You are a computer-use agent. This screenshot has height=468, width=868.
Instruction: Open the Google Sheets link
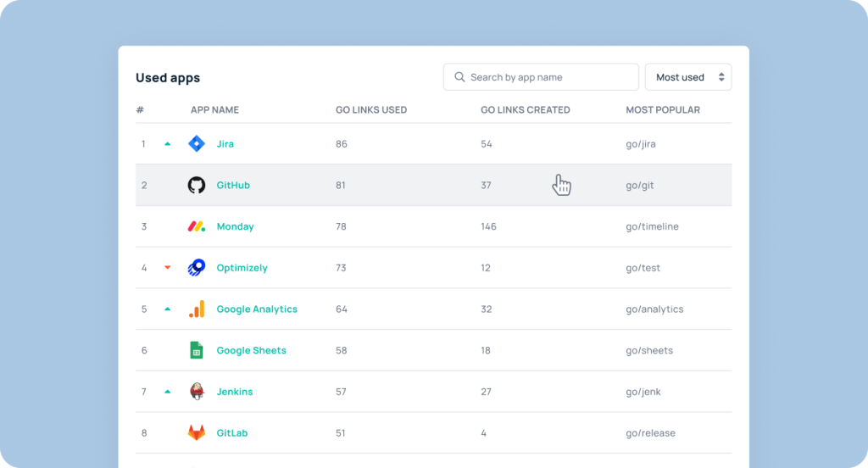pos(251,350)
